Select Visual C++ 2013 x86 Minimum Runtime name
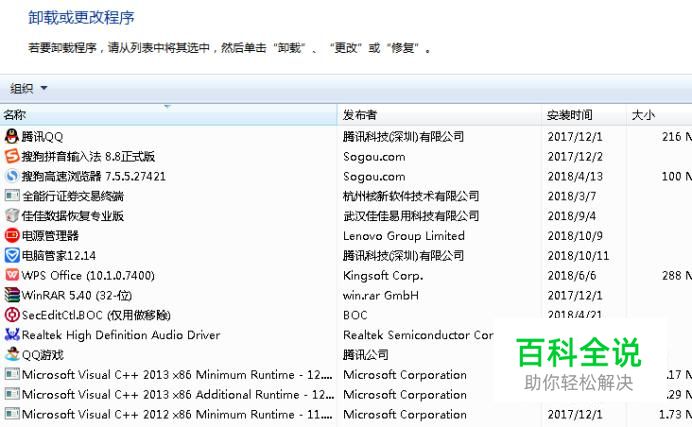This screenshot has height=427, width=692. click(177, 375)
